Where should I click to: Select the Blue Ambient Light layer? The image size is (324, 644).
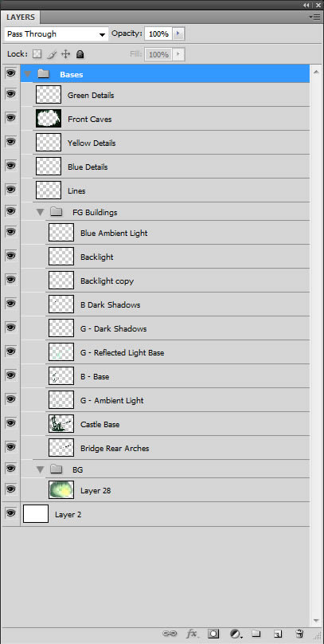tap(178, 233)
